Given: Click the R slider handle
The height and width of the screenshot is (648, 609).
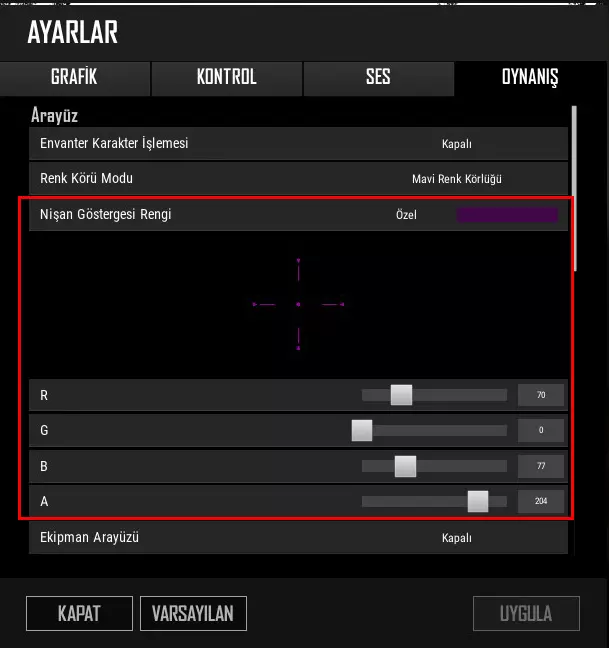Looking at the screenshot, I should coord(401,395).
